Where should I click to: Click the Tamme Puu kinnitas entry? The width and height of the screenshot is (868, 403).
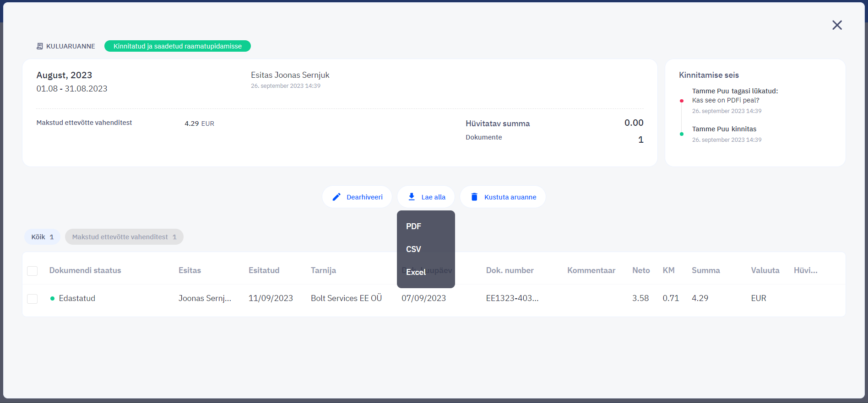pyautogui.click(x=724, y=129)
